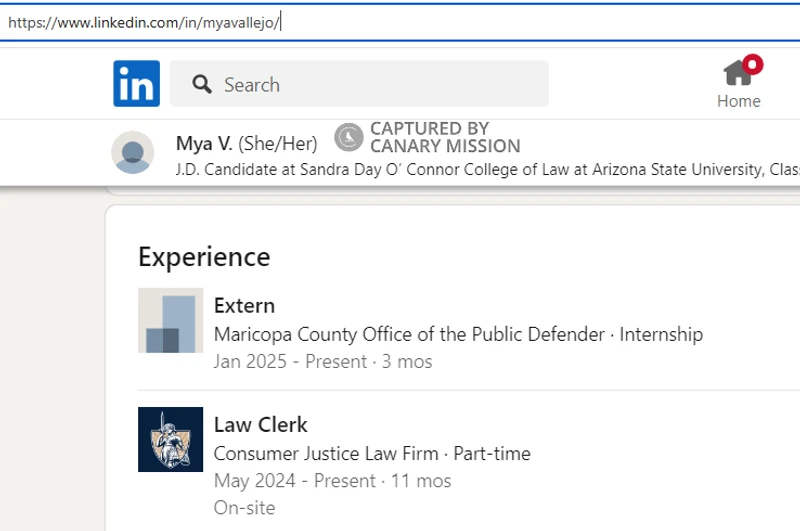Click the J.D. Candidate headline text

(487, 169)
